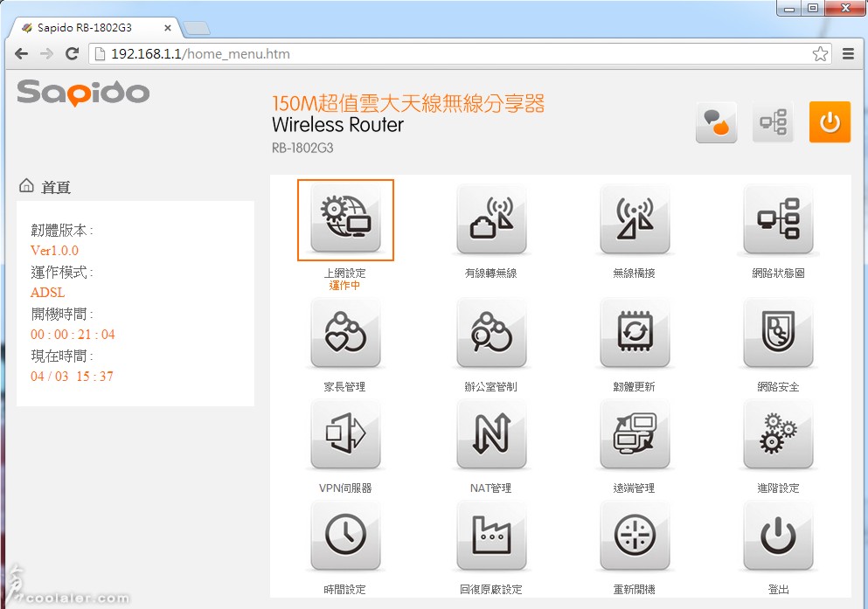Click the orange power button in header
The width and height of the screenshot is (868, 609).
(x=830, y=122)
